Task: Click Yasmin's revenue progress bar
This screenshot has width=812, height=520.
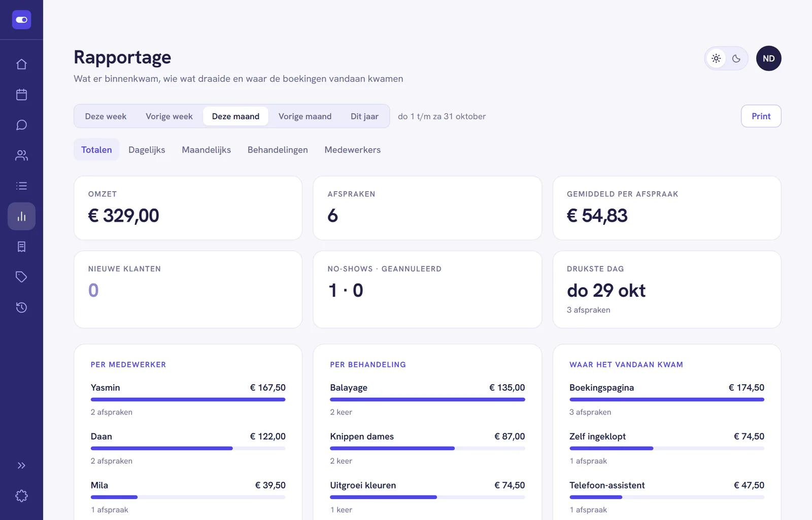Action: [188, 400]
